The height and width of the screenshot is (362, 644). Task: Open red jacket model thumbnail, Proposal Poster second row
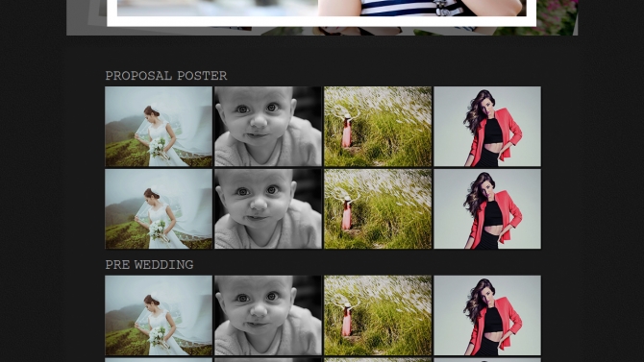coord(487,209)
